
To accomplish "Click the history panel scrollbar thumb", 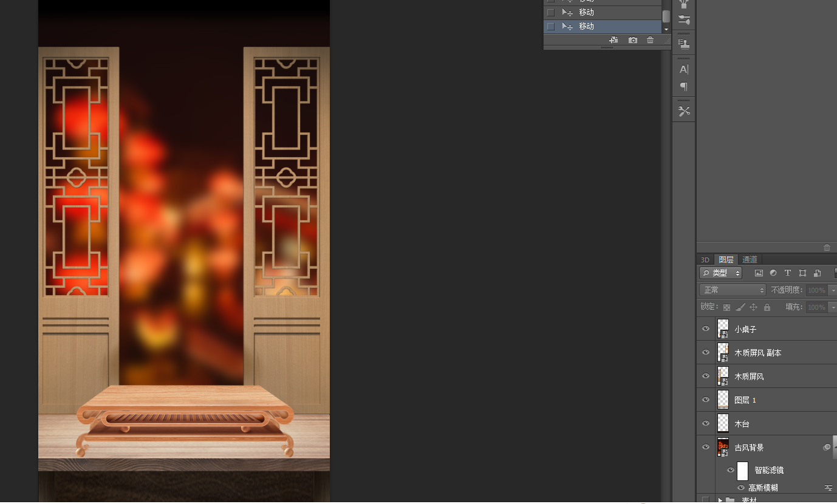I will click(x=666, y=16).
